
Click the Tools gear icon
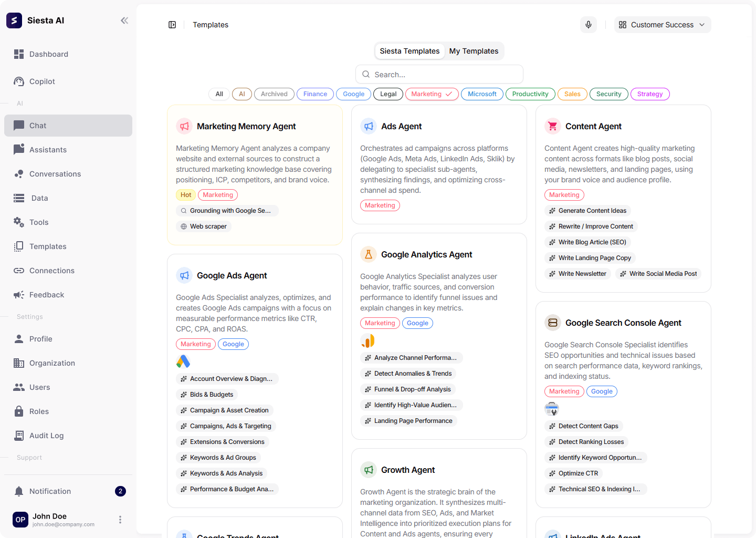(19, 222)
